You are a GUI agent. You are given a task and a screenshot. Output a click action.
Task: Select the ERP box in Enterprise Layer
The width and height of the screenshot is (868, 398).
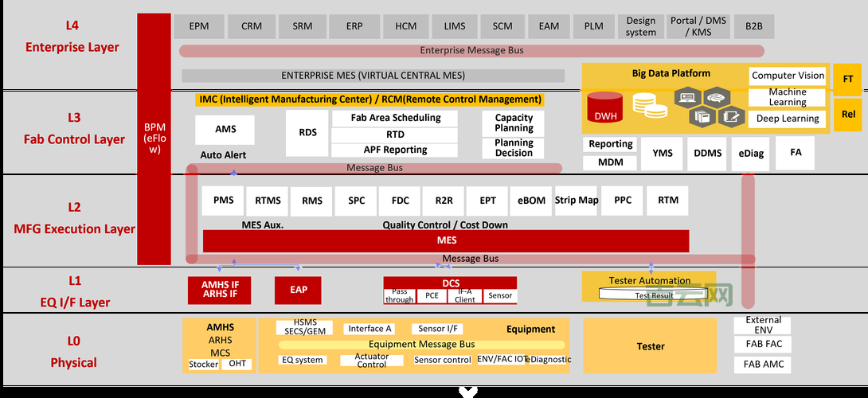click(354, 26)
